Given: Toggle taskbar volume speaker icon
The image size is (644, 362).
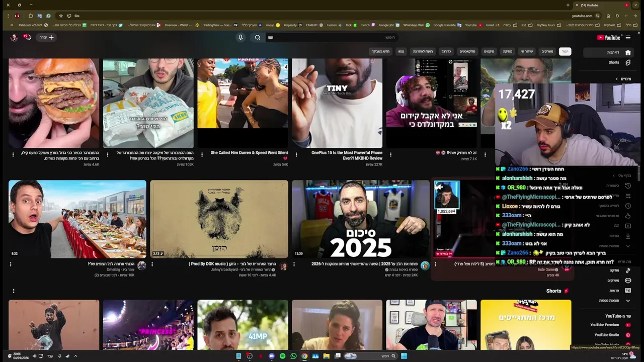Looking at the screenshot, I should click(x=34, y=356).
